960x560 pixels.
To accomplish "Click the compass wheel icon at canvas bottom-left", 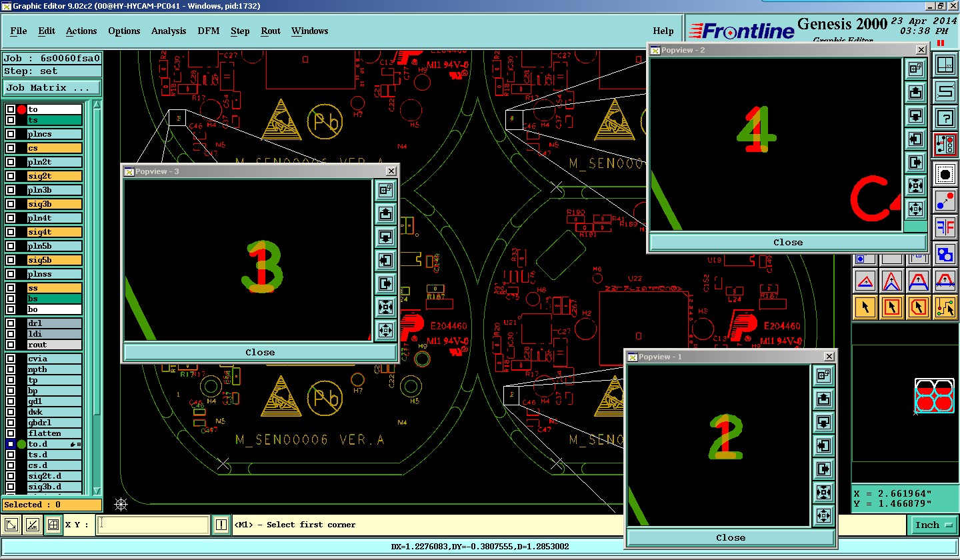I will pos(121,504).
